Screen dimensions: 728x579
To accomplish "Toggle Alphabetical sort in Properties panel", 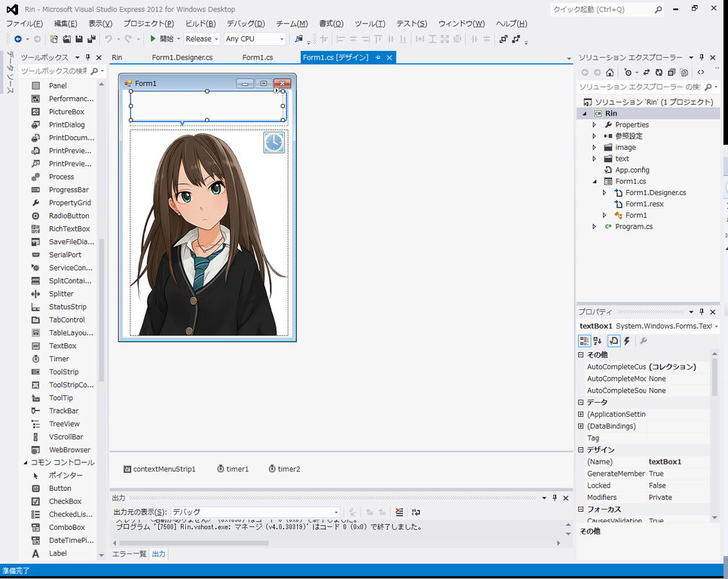I will [x=598, y=341].
